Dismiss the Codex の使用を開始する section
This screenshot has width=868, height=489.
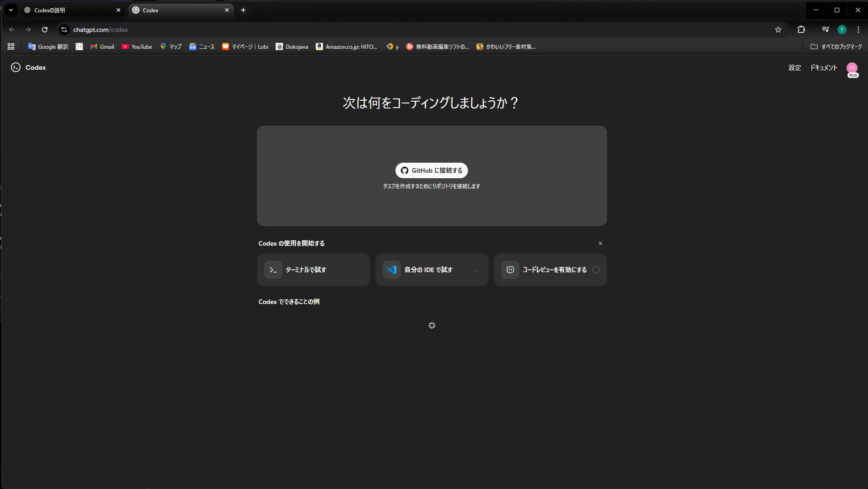pyautogui.click(x=601, y=243)
